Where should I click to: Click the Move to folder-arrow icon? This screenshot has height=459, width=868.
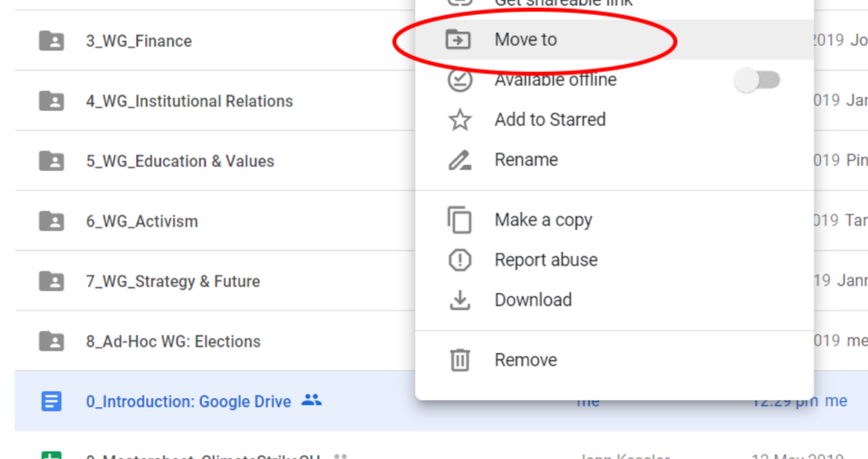458,40
